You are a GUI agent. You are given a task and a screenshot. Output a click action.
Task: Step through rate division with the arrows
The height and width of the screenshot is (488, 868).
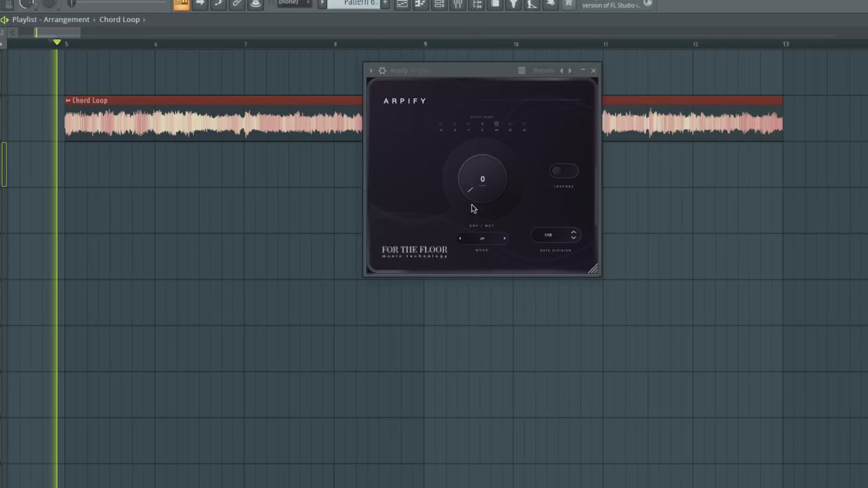point(574,235)
